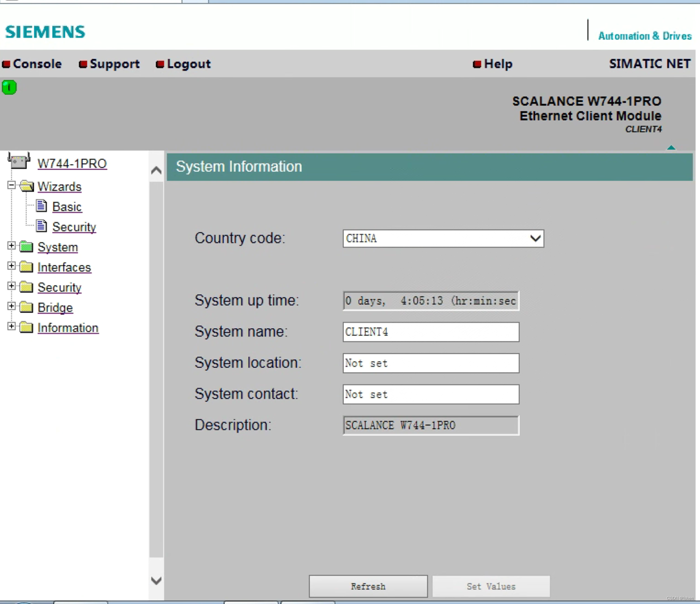Viewport: 700px width, 604px height.
Task: Expand the Bridge tree node
Action: tap(11, 306)
